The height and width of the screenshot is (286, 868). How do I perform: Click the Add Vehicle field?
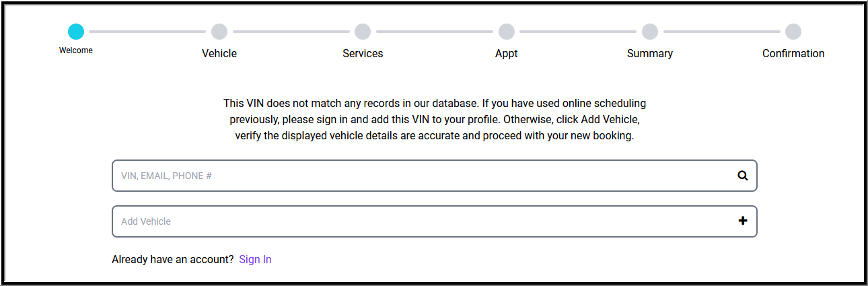pyautogui.click(x=417, y=221)
